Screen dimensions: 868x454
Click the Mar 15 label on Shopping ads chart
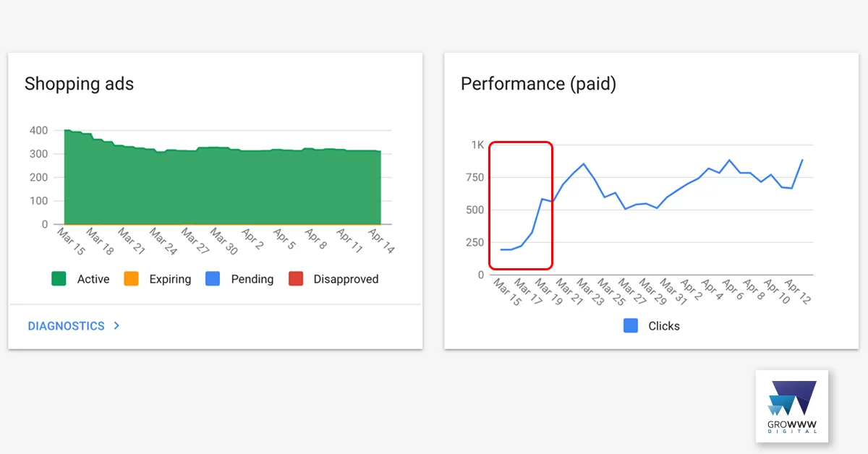click(72, 241)
